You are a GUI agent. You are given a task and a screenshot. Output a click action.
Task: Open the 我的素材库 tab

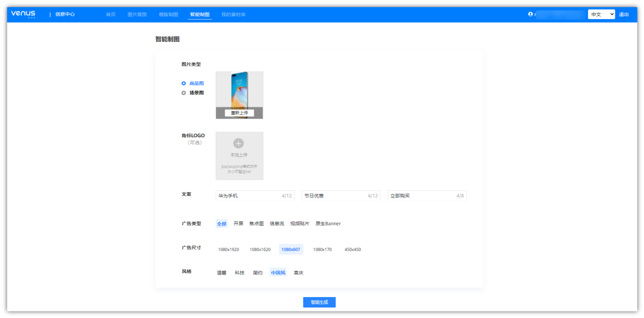(234, 14)
